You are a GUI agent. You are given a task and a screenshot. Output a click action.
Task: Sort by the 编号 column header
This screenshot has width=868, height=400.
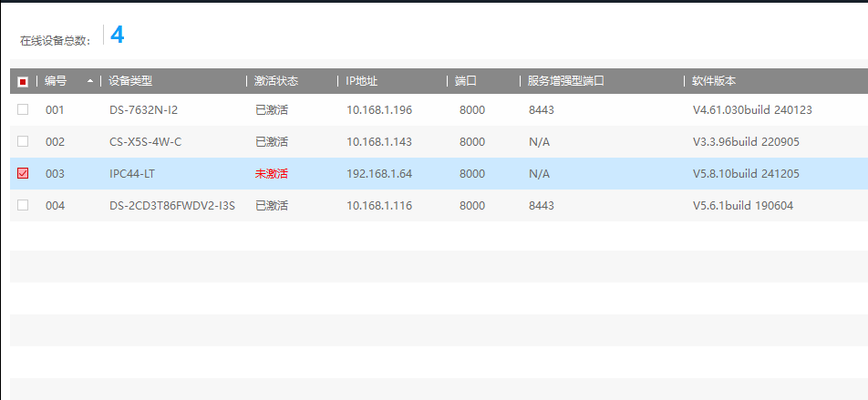(x=56, y=81)
